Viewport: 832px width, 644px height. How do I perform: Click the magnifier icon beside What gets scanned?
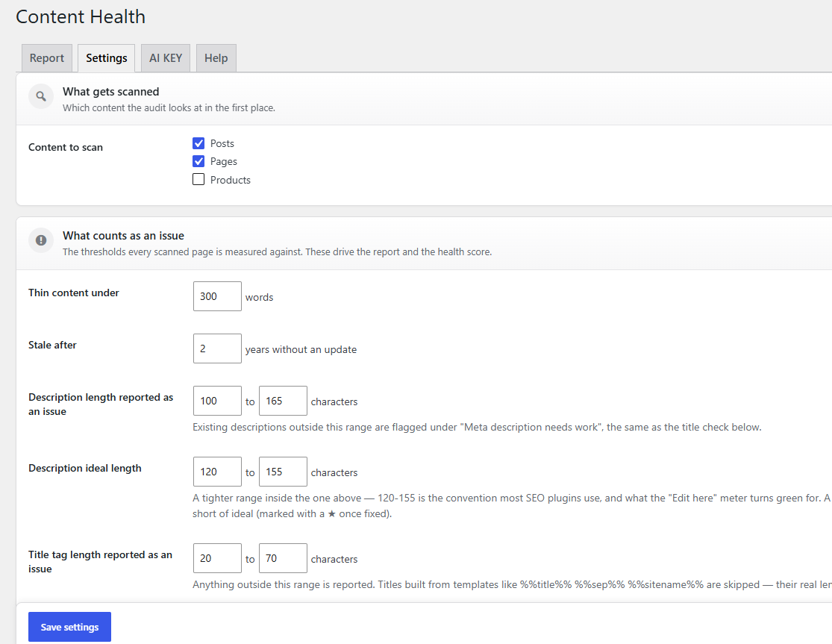click(41, 96)
